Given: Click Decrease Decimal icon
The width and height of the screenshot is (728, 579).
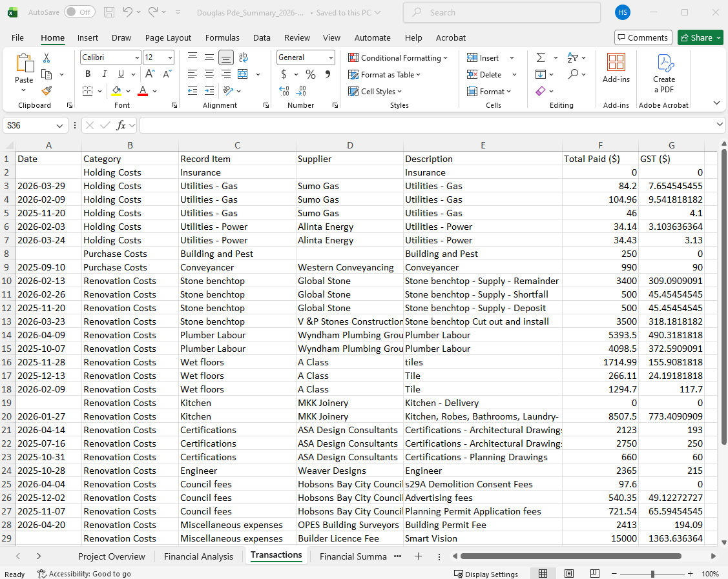Looking at the screenshot, I should [x=301, y=91].
